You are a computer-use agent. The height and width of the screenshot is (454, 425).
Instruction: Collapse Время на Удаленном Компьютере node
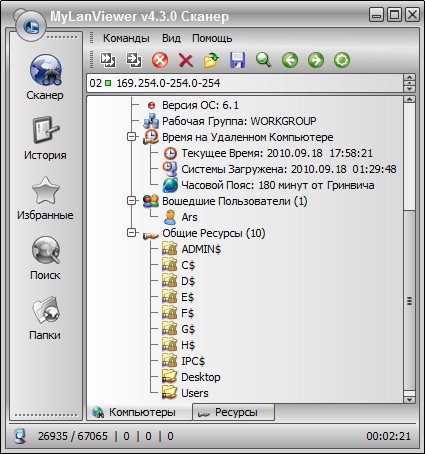(x=132, y=137)
